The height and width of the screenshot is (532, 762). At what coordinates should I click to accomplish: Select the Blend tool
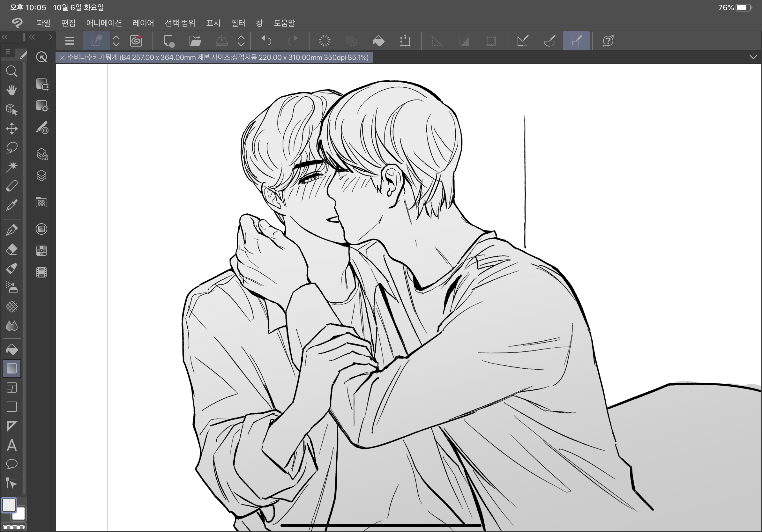[x=11, y=326]
